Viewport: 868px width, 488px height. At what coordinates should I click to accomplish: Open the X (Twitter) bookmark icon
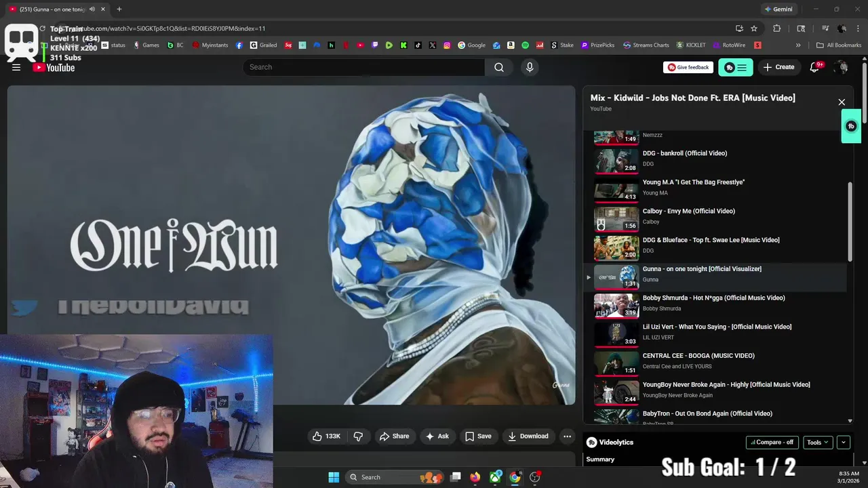tap(433, 45)
